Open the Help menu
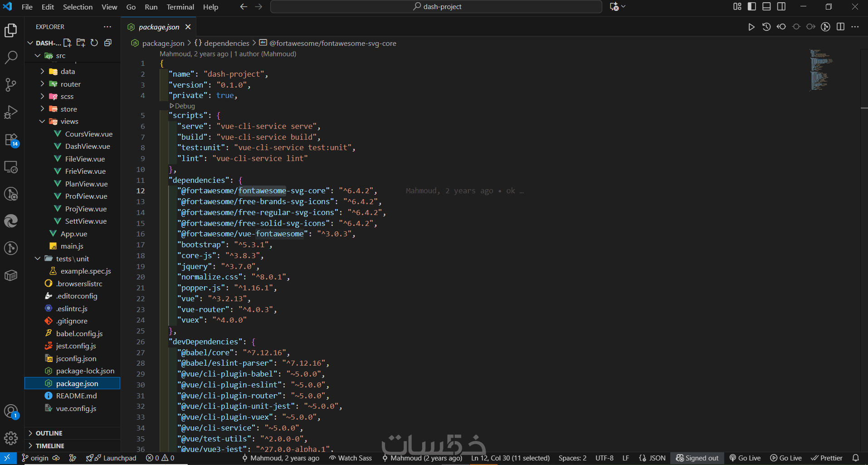The width and height of the screenshot is (868, 465). 210,7
